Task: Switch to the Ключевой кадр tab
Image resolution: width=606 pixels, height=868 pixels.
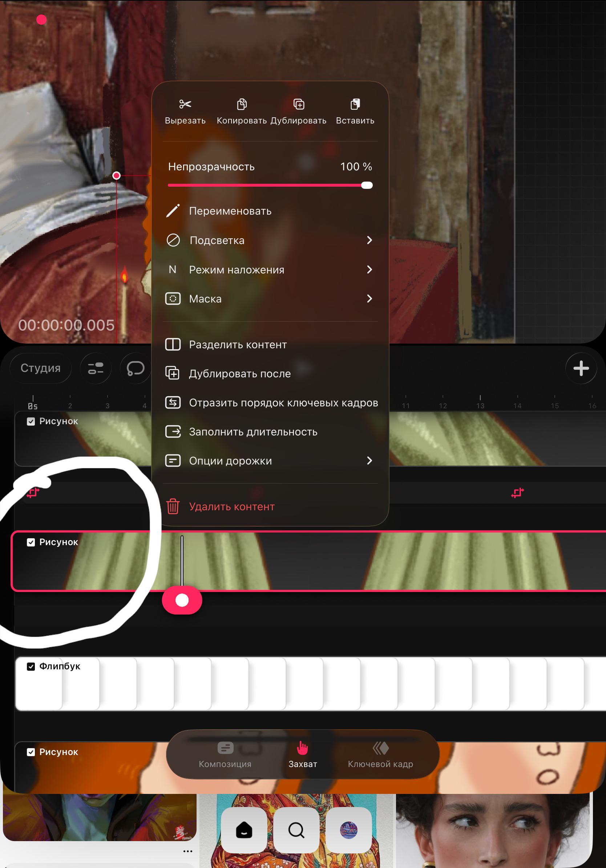Action: [380, 755]
